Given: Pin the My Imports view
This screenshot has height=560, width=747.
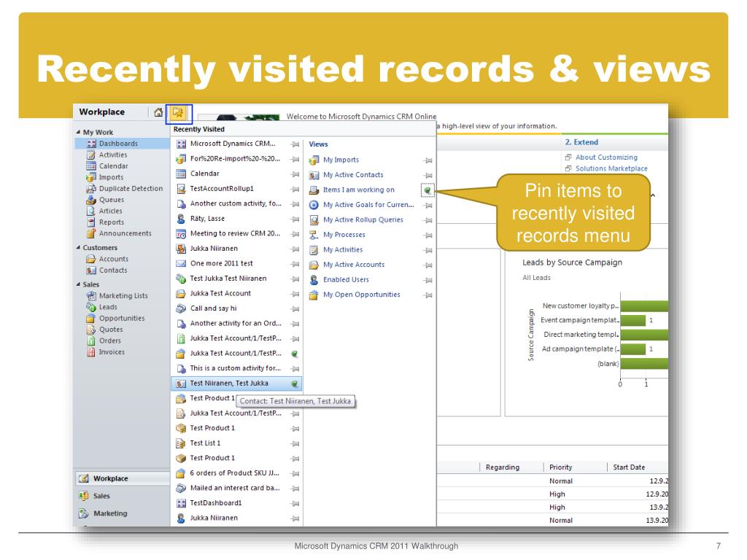Looking at the screenshot, I should 428,160.
